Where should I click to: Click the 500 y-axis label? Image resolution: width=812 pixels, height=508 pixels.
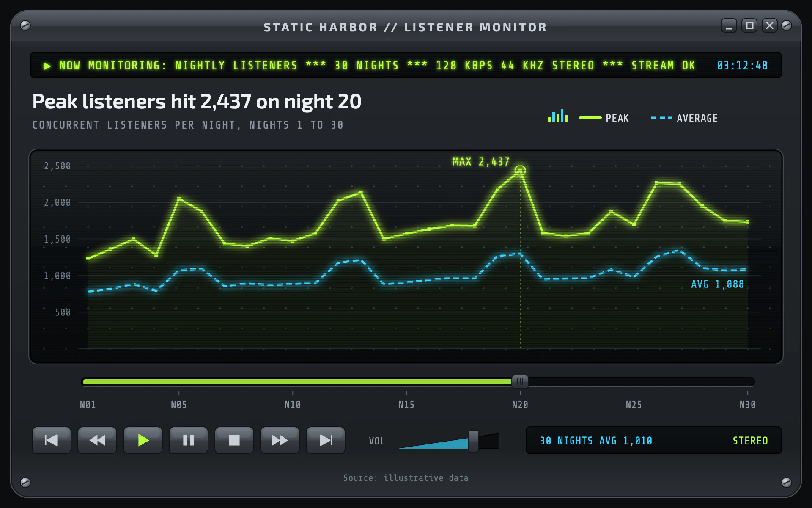[63, 312]
